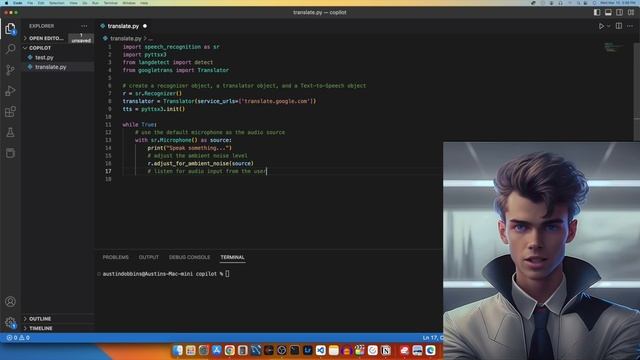Image resolution: width=640 pixels, height=360 pixels.
Task: Switch to the Output panel tab
Action: coord(149,257)
